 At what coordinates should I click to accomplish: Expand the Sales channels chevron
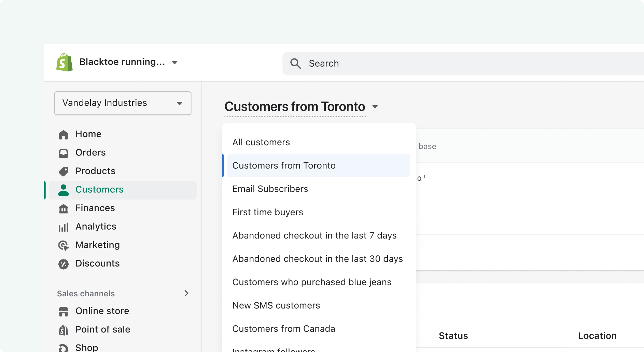coord(186,293)
